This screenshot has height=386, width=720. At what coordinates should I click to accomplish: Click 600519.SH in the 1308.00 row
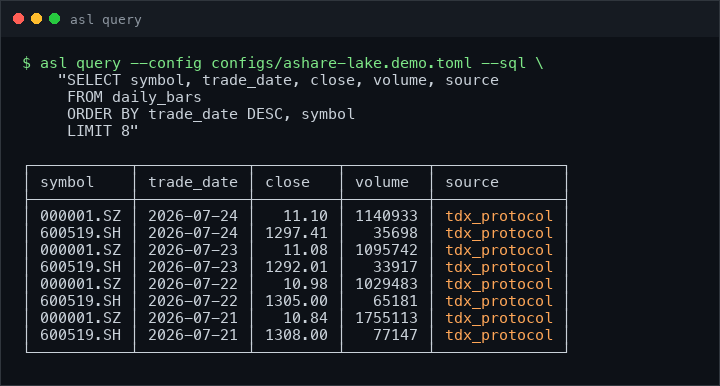(x=80, y=335)
